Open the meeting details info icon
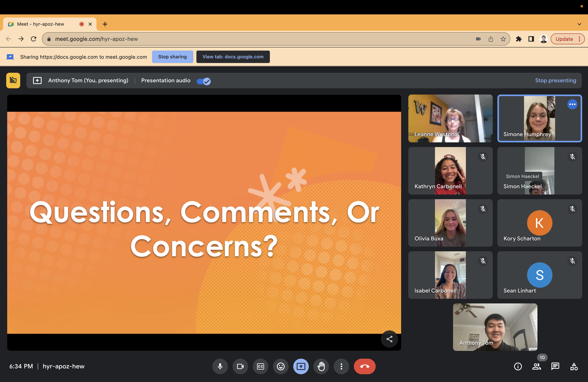 (518, 366)
